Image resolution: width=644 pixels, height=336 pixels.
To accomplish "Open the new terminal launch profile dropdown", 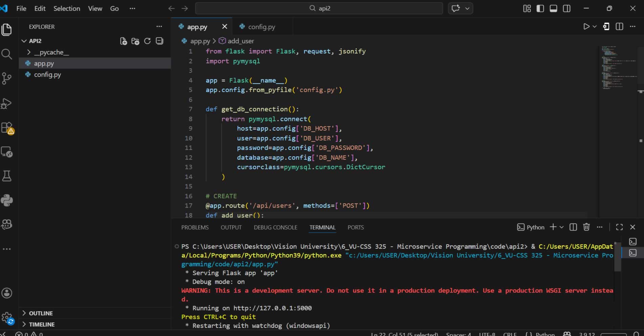I will [x=562, y=227].
